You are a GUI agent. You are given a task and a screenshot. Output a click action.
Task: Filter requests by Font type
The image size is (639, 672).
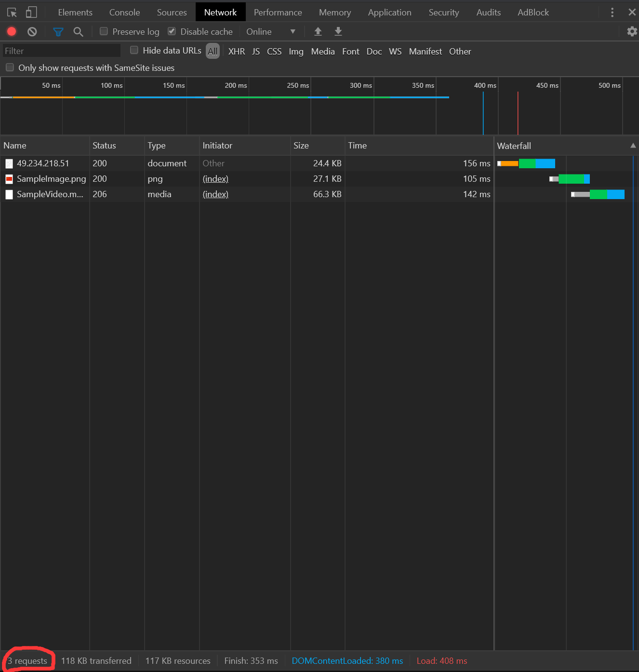pyautogui.click(x=351, y=52)
